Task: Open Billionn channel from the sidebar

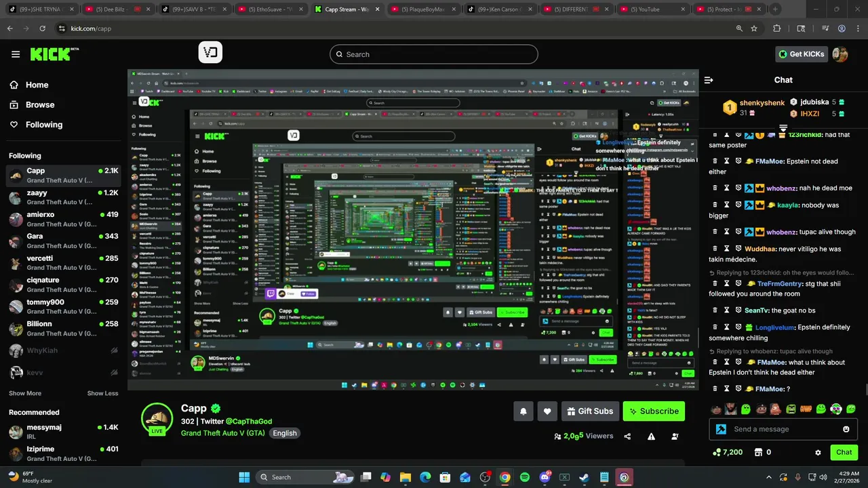Action: pos(64,328)
